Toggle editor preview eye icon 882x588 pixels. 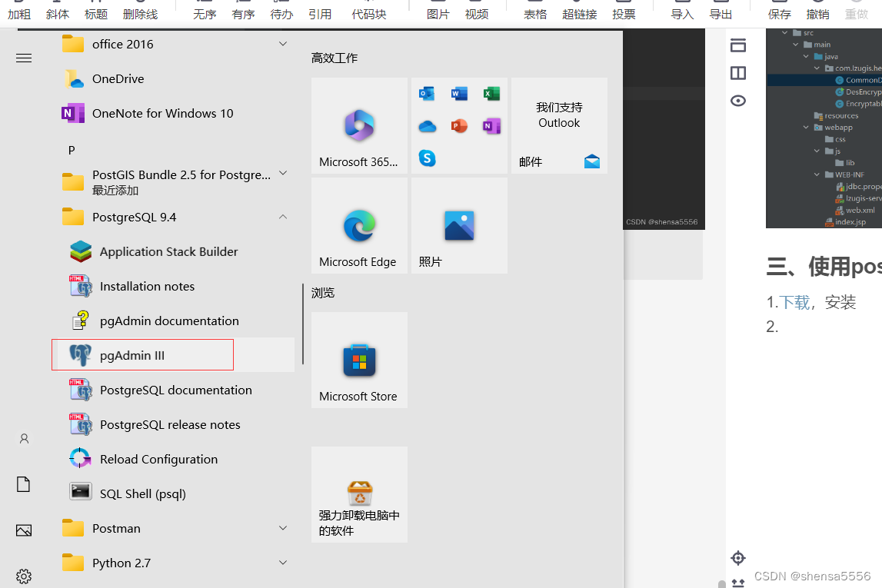(738, 101)
